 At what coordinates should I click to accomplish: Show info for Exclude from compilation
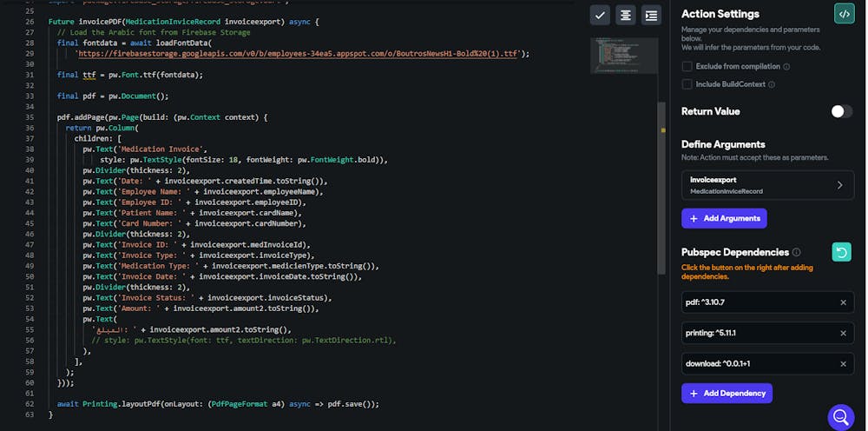786,67
